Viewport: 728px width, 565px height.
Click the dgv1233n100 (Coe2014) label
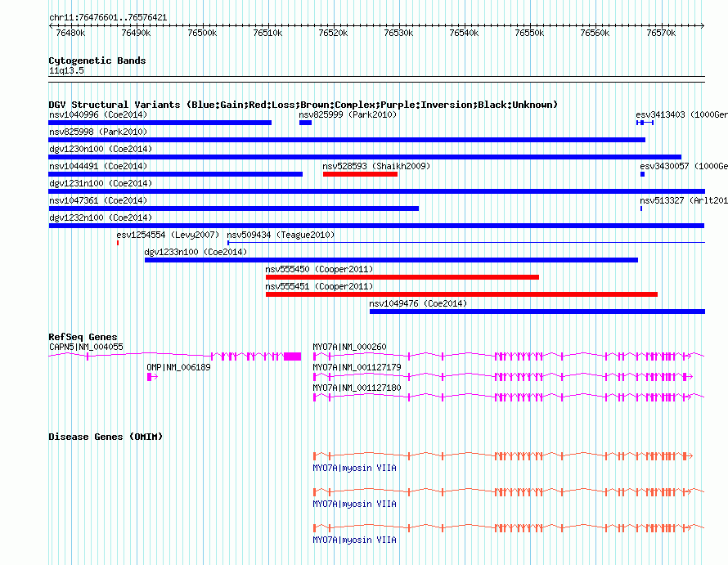click(x=195, y=252)
